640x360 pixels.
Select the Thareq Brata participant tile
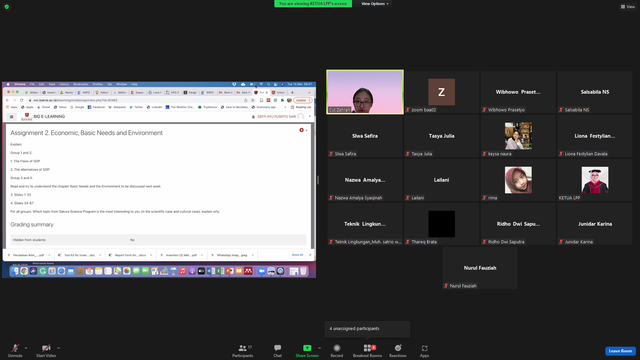pos(442,224)
